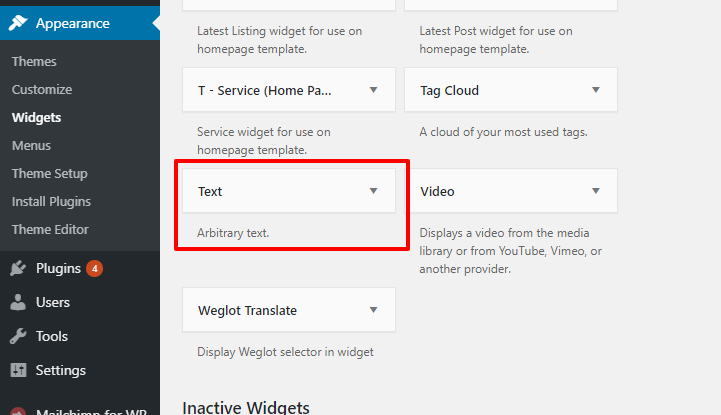The height and width of the screenshot is (415, 721).
Task: Expand the Text widget arrow
Action: (373, 191)
